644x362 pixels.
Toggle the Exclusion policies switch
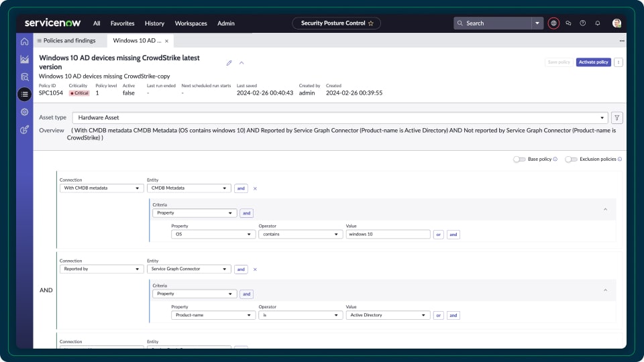571,160
